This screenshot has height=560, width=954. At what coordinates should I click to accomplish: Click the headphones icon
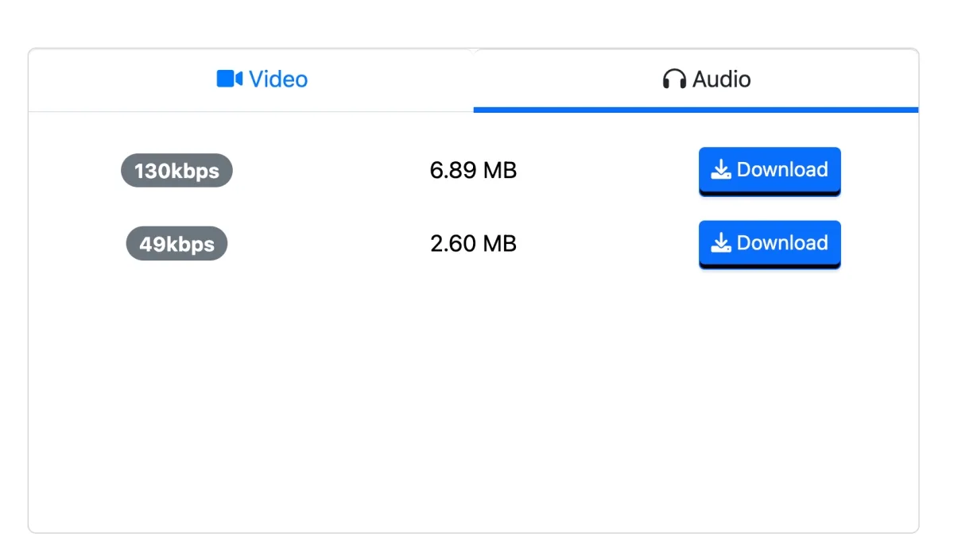[x=674, y=79]
